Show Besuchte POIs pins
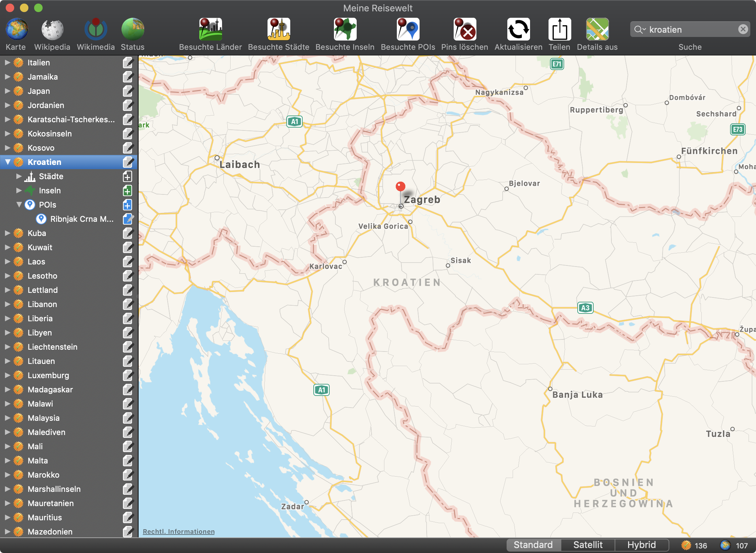This screenshot has height=553, width=756. coord(408,29)
